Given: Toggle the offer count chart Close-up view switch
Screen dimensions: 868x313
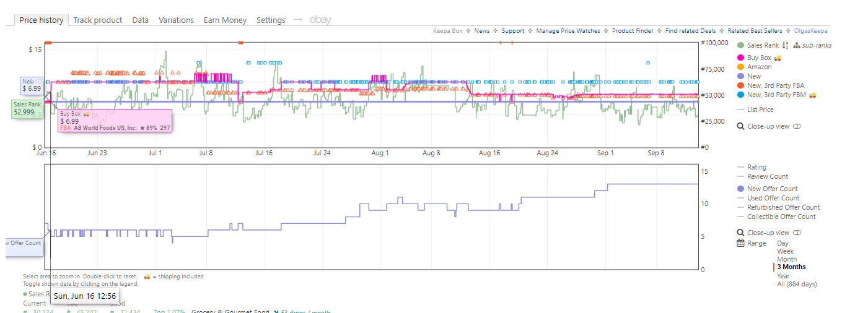Looking at the screenshot, I should pos(797,233).
